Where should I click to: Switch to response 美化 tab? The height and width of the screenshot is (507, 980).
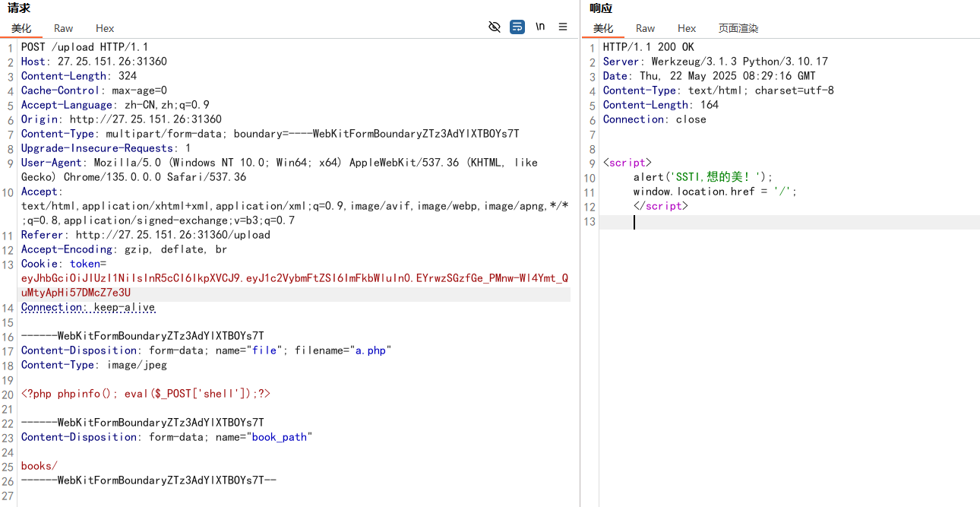603,28
